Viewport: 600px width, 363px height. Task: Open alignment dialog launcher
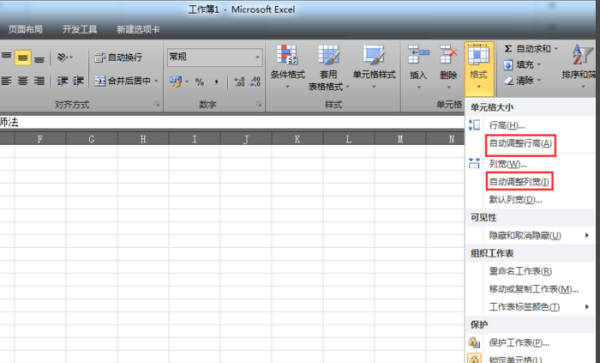click(157, 104)
